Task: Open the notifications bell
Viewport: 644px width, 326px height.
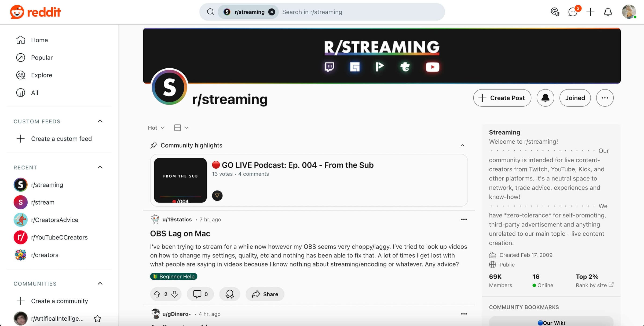Action: click(x=608, y=12)
